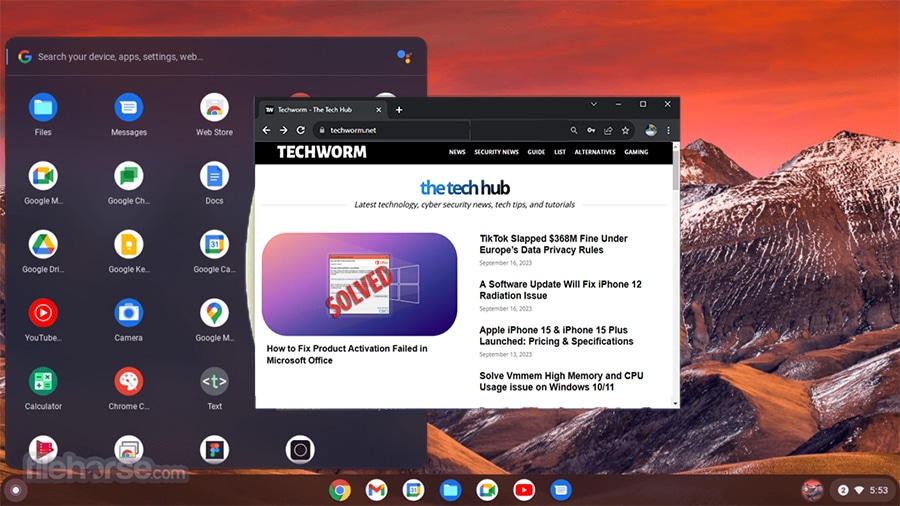
Task: Open YouTube from the shelf
Action: [523, 490]
